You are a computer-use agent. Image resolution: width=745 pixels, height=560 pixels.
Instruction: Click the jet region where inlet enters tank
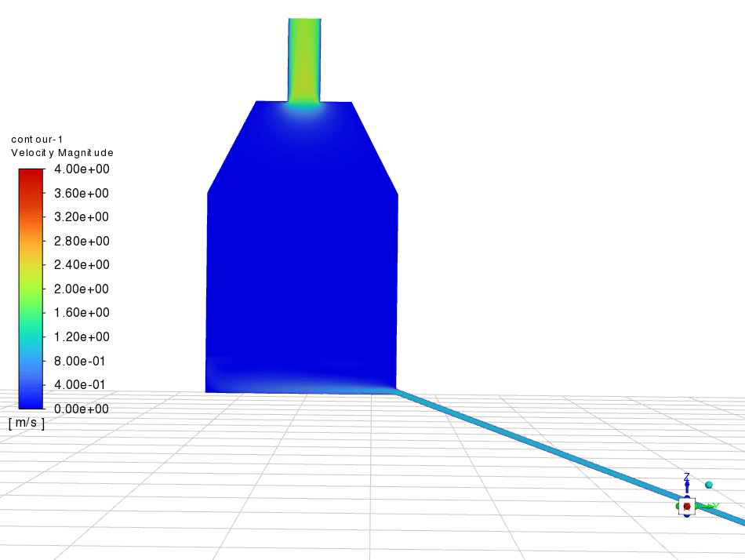tap(304, 108)
